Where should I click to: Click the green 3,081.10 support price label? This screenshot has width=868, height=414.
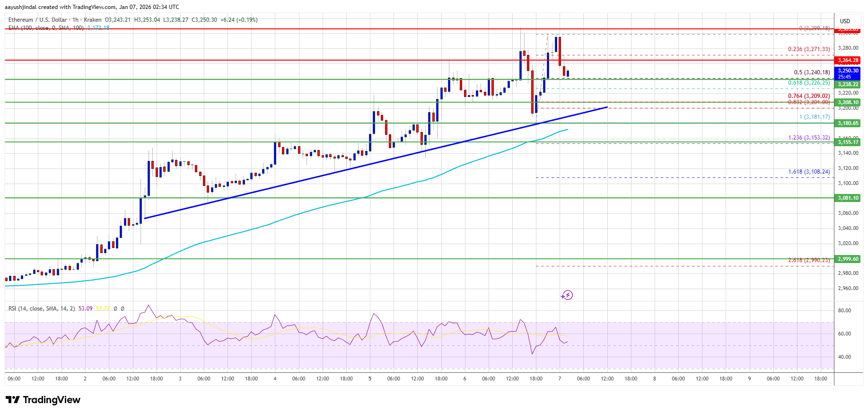848,198
